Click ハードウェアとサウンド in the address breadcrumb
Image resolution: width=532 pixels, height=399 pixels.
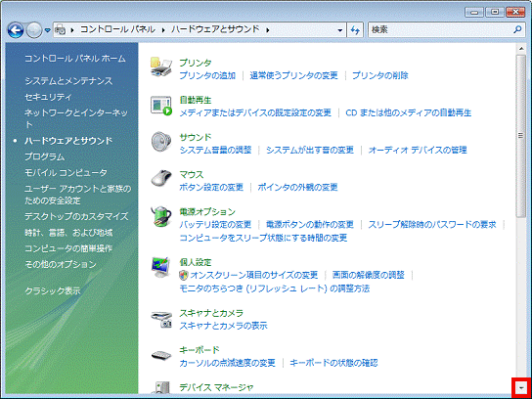pos(215,29)
